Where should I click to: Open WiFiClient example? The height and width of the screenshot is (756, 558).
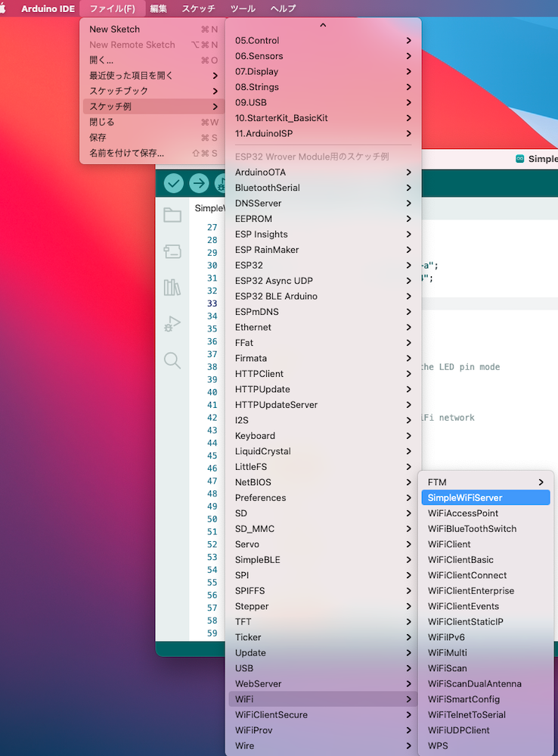[x=485, y=544]
